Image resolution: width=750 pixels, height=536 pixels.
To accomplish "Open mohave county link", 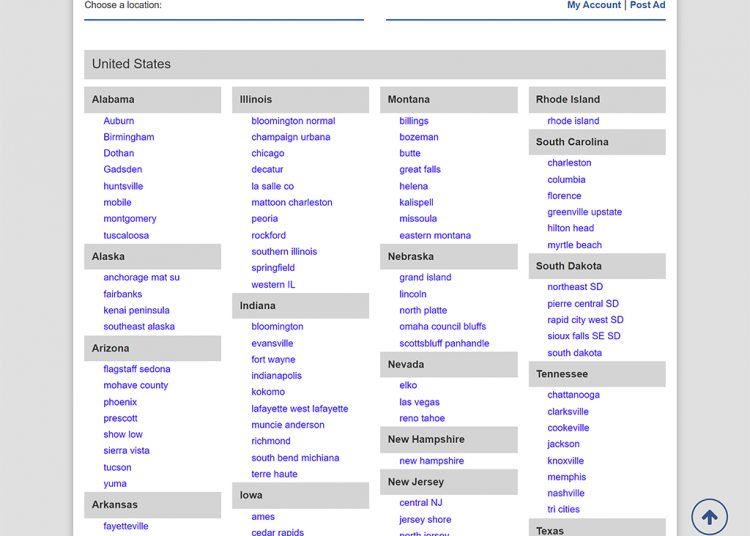I will pos(135,386).
